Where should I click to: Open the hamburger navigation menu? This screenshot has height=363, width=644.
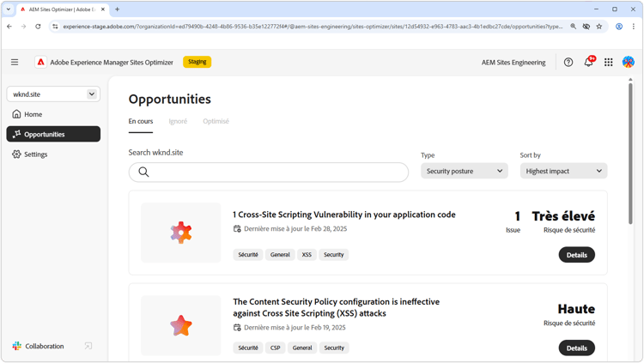coord(15,62)
